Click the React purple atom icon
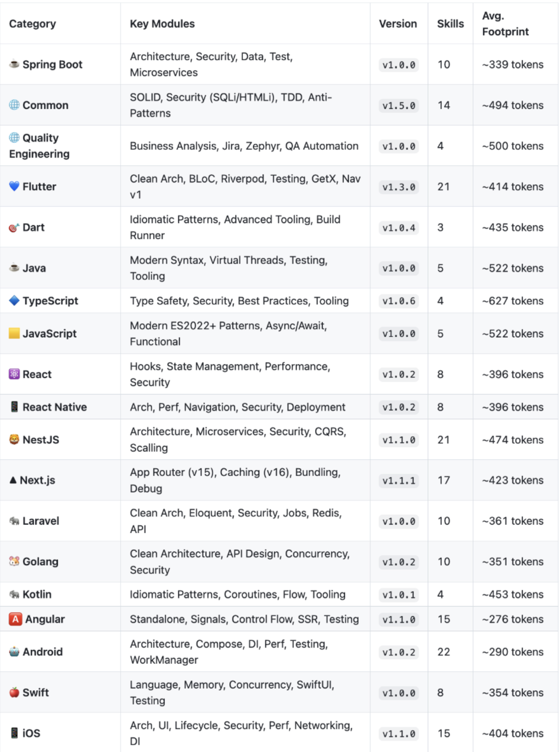The height and width of the screenshot is (752, 560). pos(14,374)
